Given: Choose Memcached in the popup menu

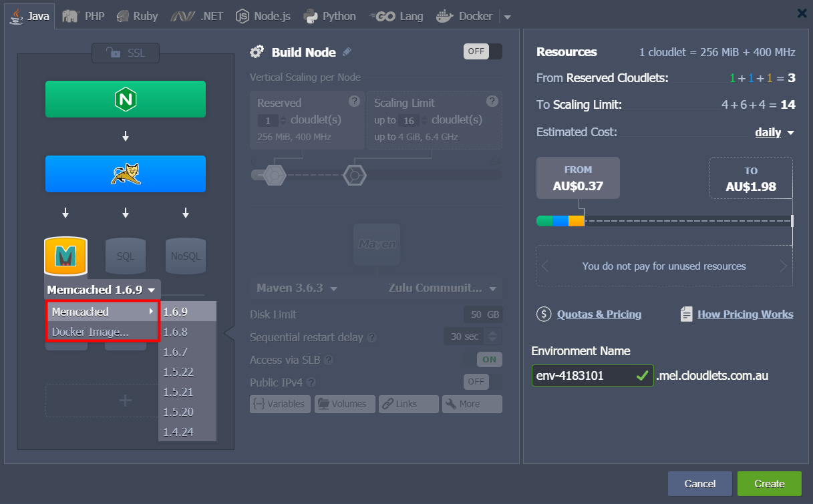Looking at the screenshot, I should [x=102, y=312].
